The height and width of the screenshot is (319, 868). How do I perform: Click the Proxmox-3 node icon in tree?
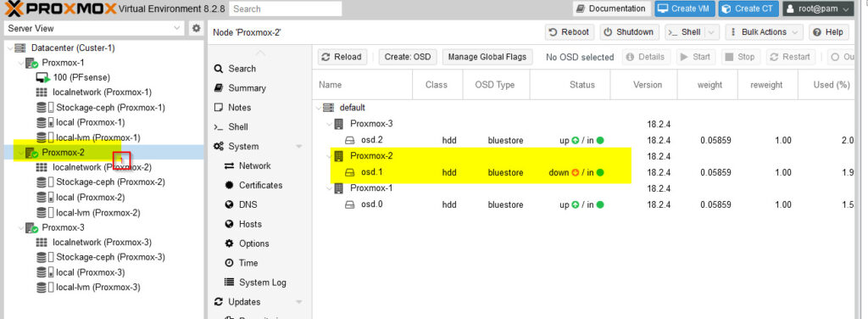click(x=31, y=227)
